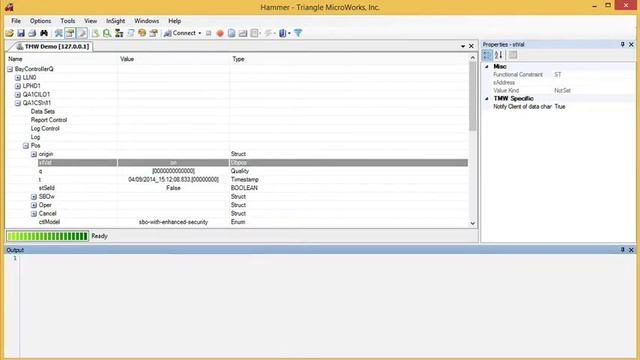Toggle the second highlighted toolbar button before document
The width and height of the screenshot is (640, 360).
82,33
